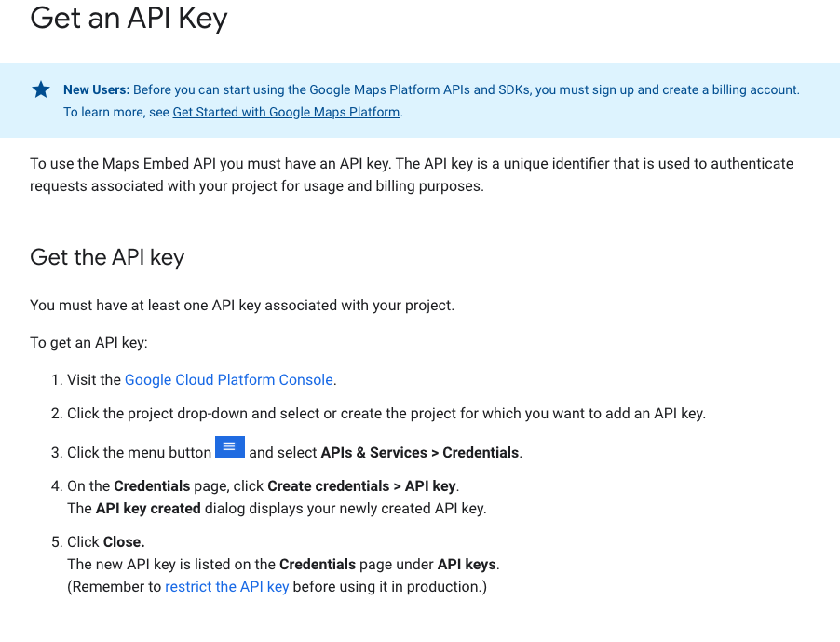
Task: Click the star icon in the notice
Action: point(41,89)
